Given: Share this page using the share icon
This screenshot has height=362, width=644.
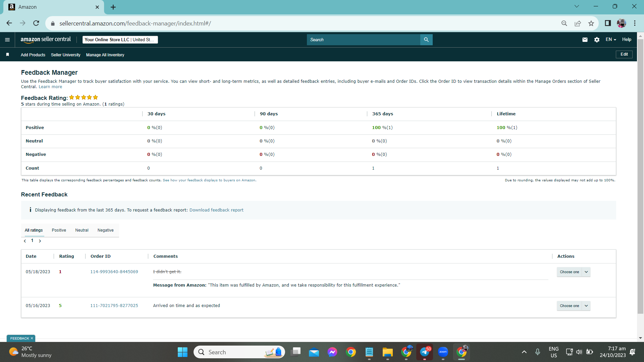Looking at the screenshot, I should point(578,23).
